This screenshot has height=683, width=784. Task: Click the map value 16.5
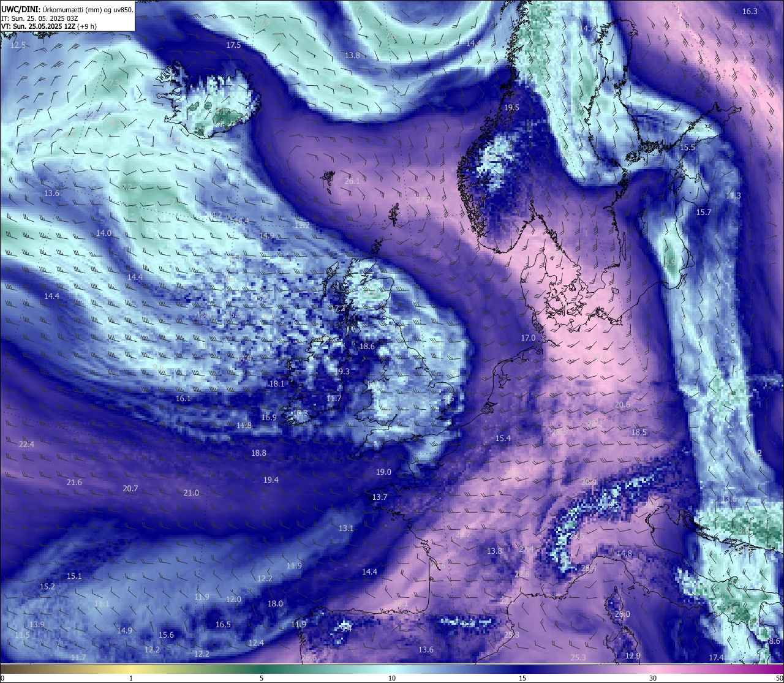[223, 625]
